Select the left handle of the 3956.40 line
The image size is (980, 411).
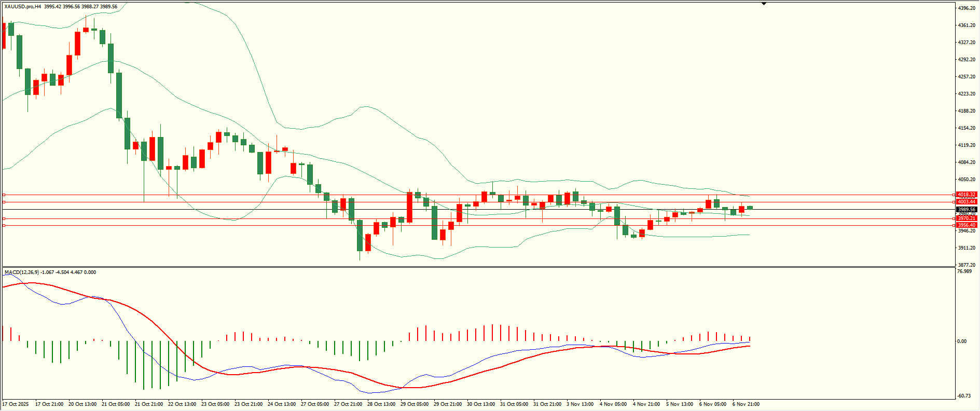[x=4, y=225]
